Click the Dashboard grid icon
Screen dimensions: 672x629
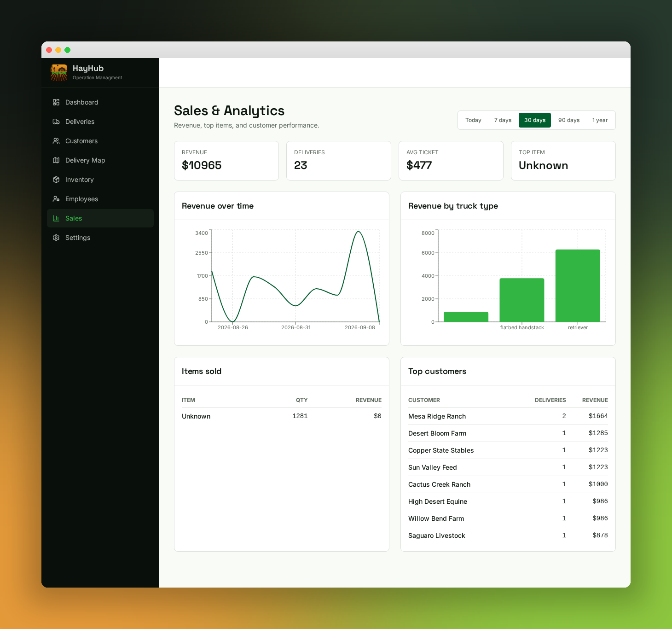point(56,102)
